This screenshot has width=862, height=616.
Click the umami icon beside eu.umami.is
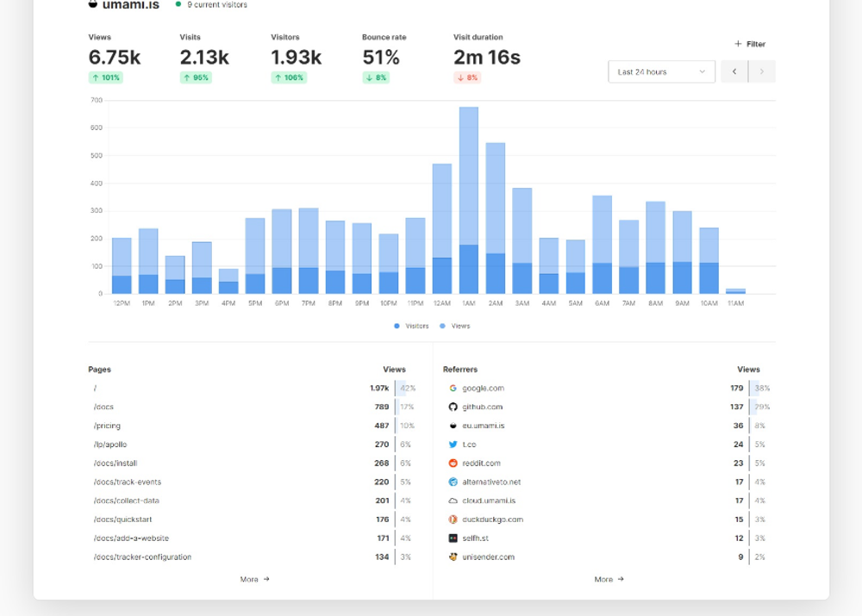click(453, 426)
